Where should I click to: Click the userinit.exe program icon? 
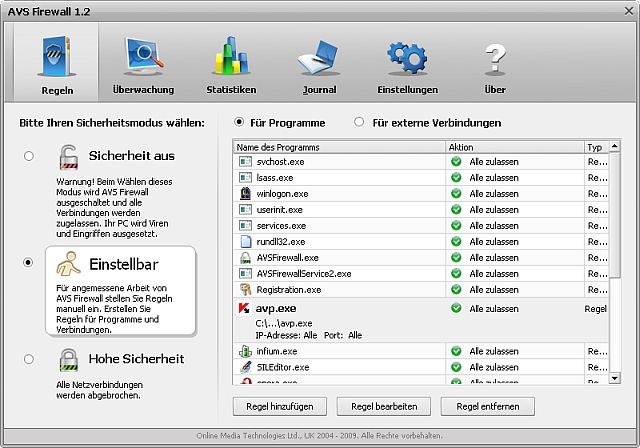[245, 209]
